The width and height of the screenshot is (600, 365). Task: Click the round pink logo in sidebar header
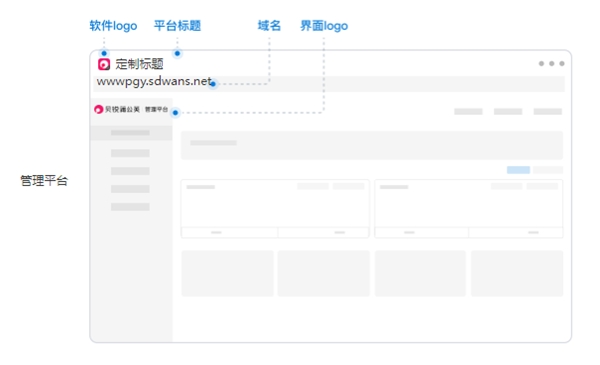click(98, 109)
